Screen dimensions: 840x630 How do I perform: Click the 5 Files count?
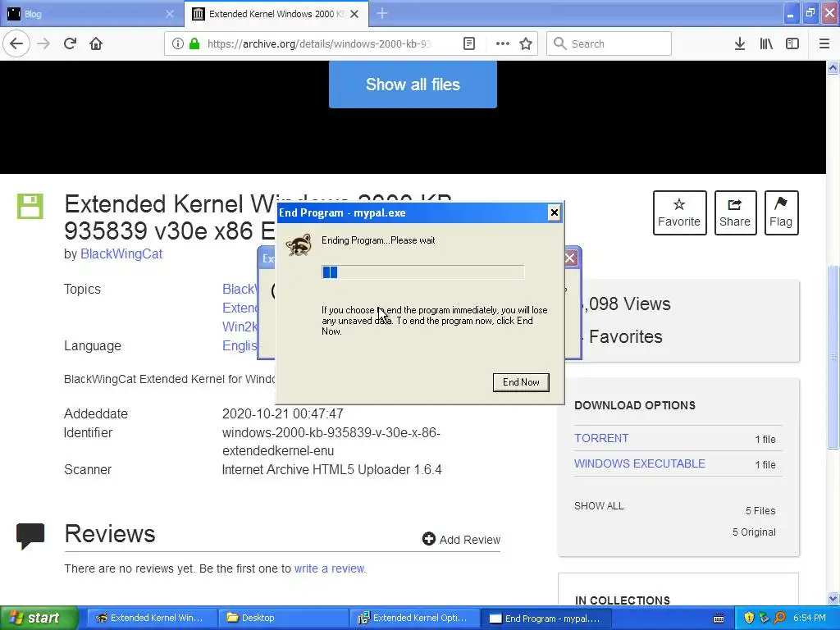[x=760, y=510]
